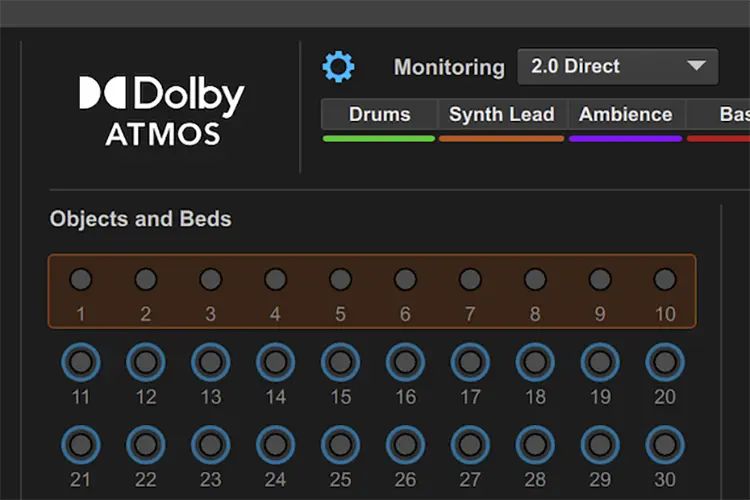Select object indicator 13
Image resolution: width=750 pixels, height=500 pixels.
pyautogui.click(x=210, y=362)
